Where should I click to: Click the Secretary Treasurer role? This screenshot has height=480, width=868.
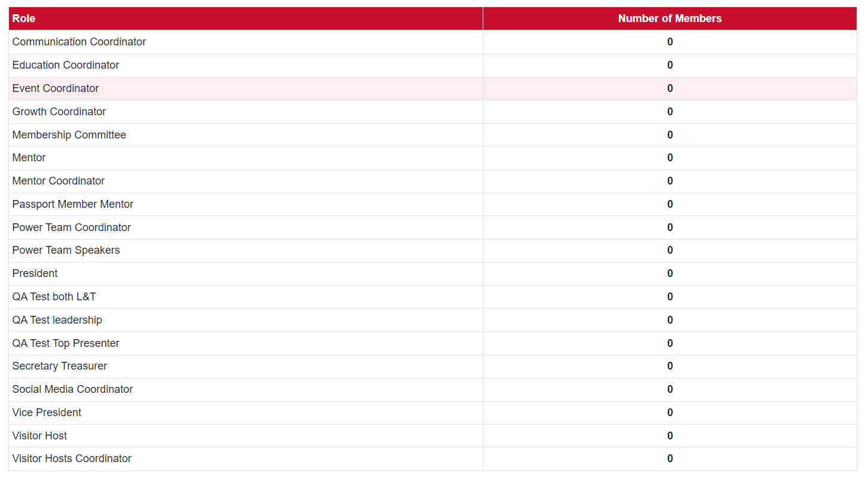[x=60, y=366]
